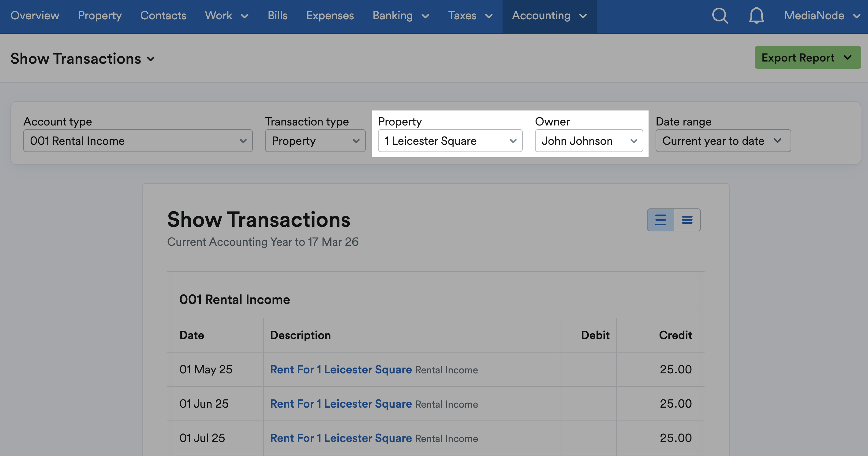Go to the Bills page
Viewport: 868px width, 456px height.
pos(278,16)
